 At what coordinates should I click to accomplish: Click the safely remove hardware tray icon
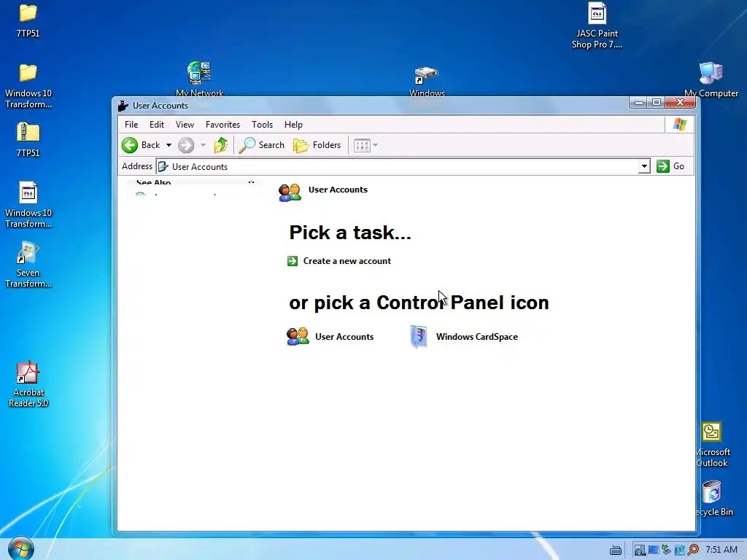tap(667, 550)
